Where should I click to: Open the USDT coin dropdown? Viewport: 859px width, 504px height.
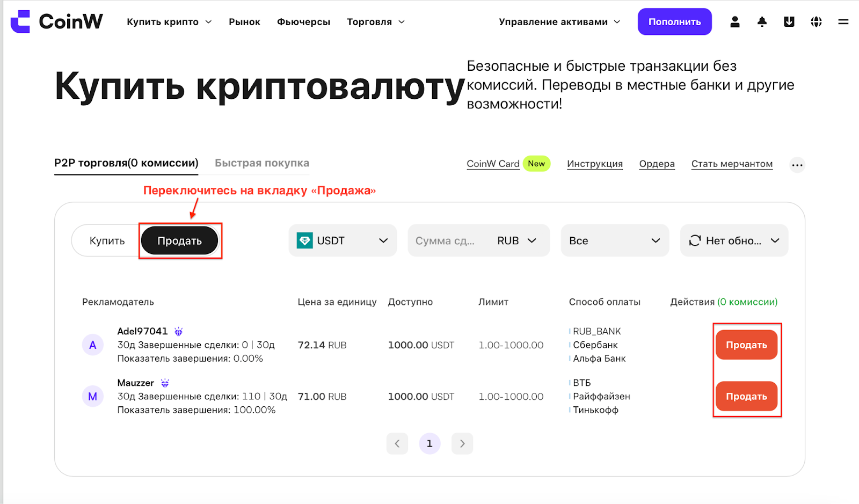[x=343, y=240]
